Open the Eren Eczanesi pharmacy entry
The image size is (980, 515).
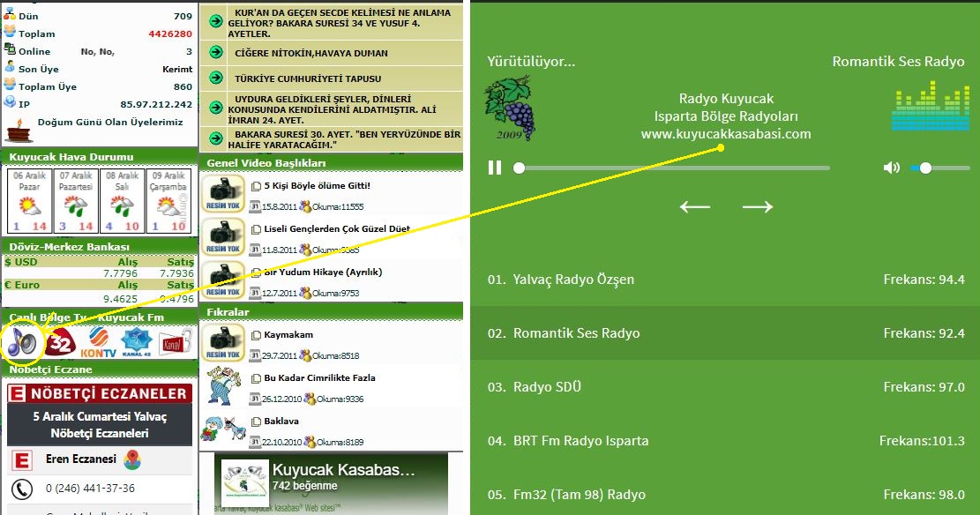click(x=80, y=459)
